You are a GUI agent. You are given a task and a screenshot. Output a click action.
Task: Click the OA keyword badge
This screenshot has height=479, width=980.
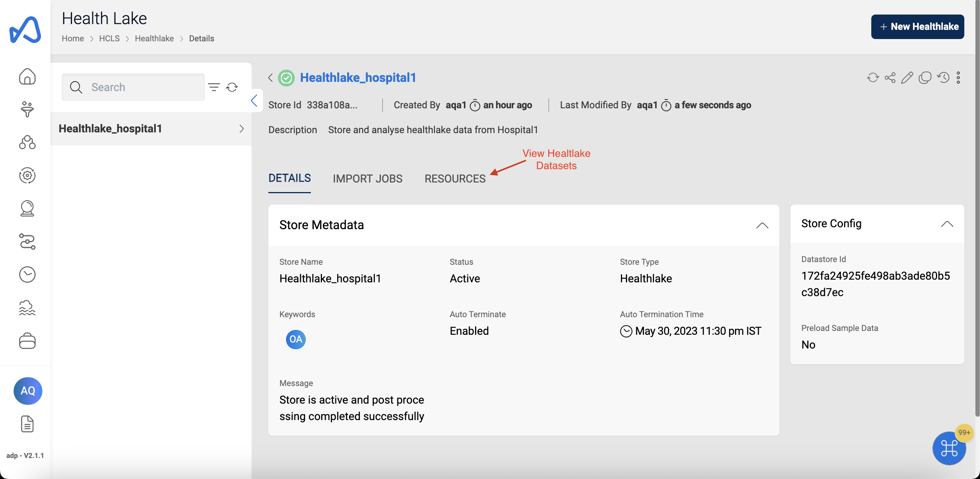pos(296,339)
